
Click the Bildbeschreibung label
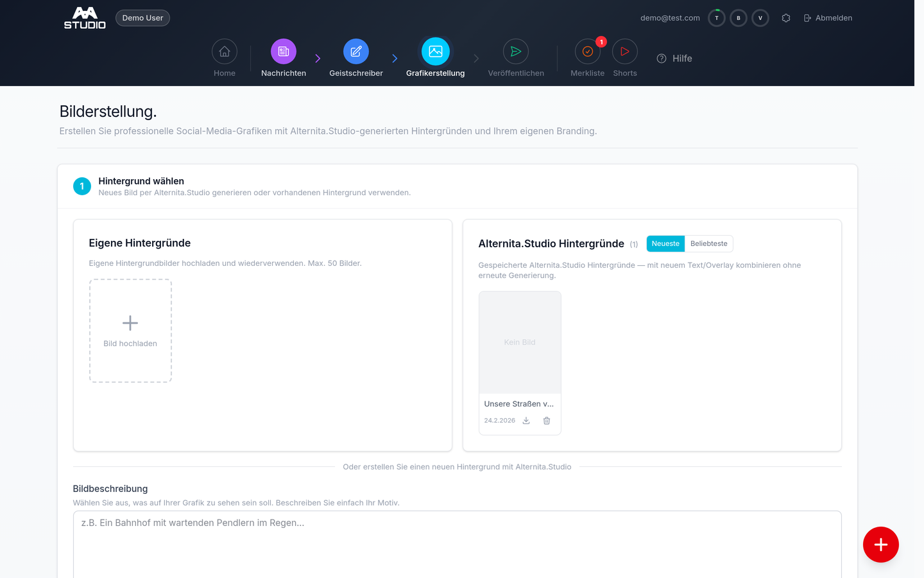110,489
